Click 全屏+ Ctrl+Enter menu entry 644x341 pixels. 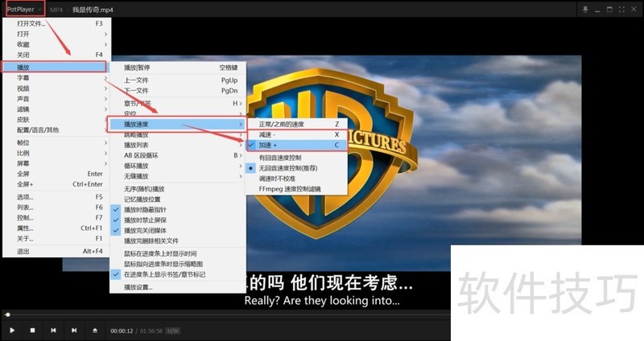(x=56, y=184)
